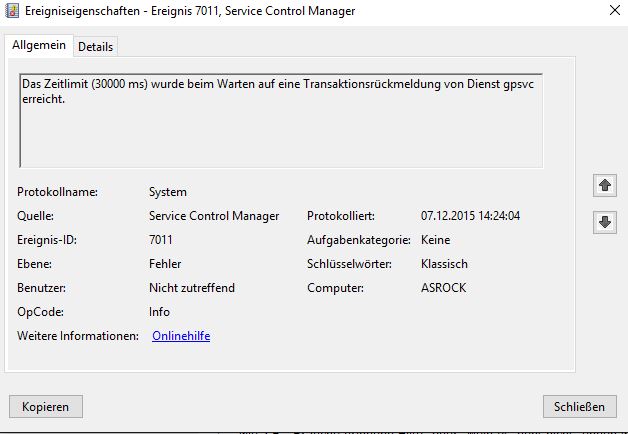The width and height of the screenshot is (628, 434).
Task: Click the up arrow previous event button
Action: click(604, 186)
